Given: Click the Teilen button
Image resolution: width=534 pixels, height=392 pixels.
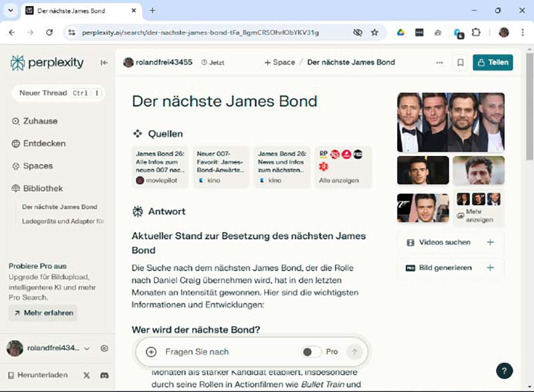Looking at the screenshot, I should [494, 62].
